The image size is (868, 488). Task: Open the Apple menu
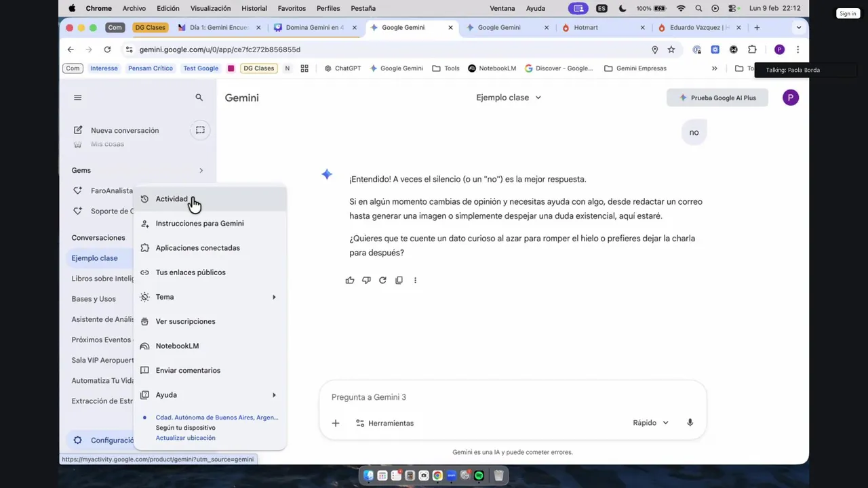72,8
